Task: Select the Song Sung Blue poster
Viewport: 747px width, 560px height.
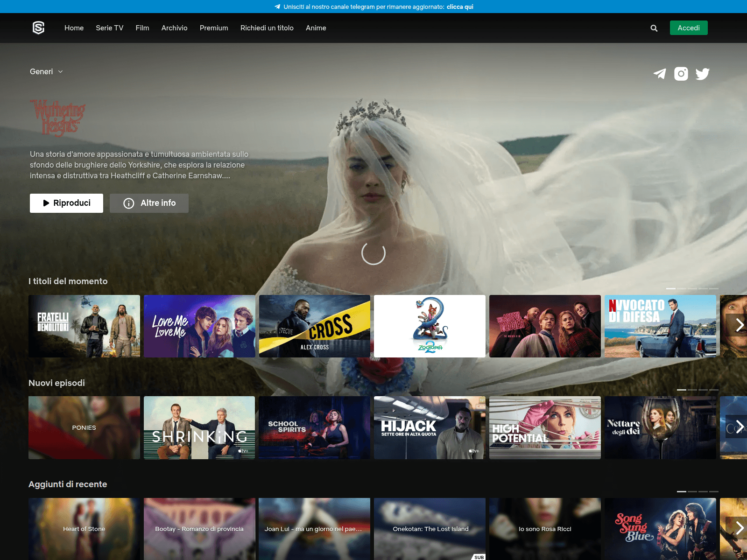Action: pos(660,529)
